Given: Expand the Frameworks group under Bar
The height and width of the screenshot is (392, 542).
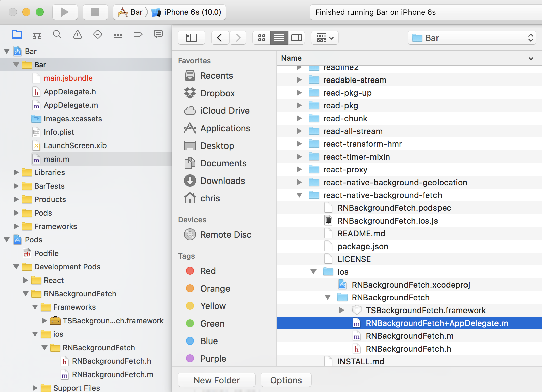Looking at the screenshot, I should coord(16,226).
